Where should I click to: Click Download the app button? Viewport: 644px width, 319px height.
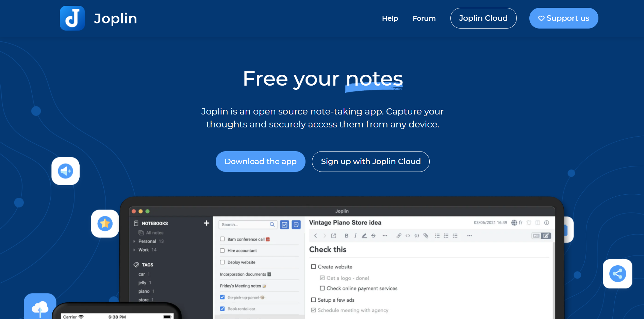click(260, 161)
